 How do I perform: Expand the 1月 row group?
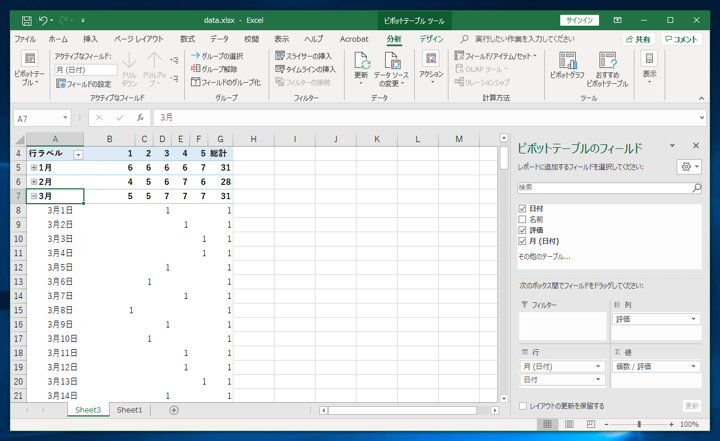(34, 168)
